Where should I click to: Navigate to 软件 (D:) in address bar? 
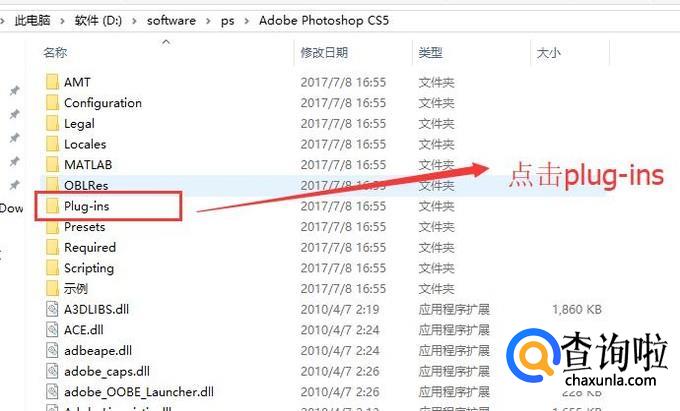[98, 21]
